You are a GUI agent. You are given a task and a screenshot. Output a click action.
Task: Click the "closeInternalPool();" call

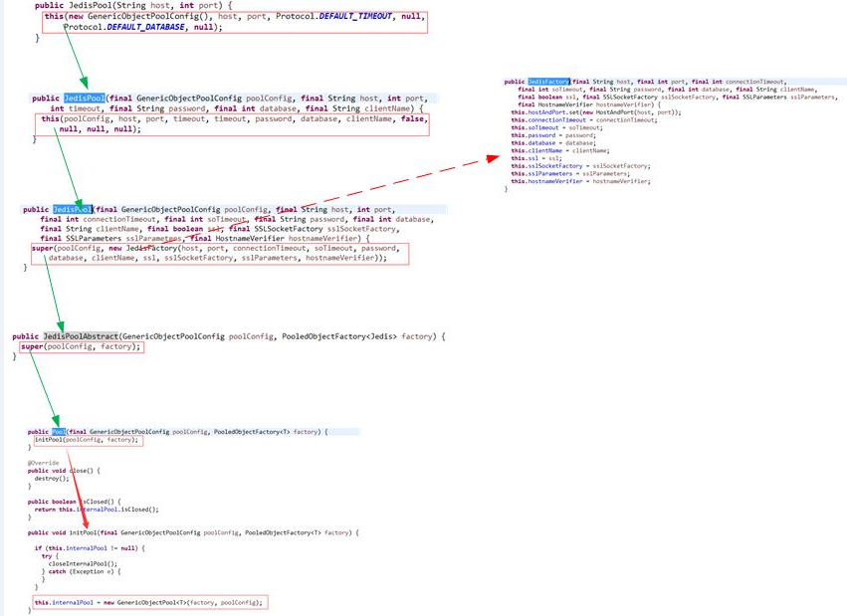pos(83,564)
